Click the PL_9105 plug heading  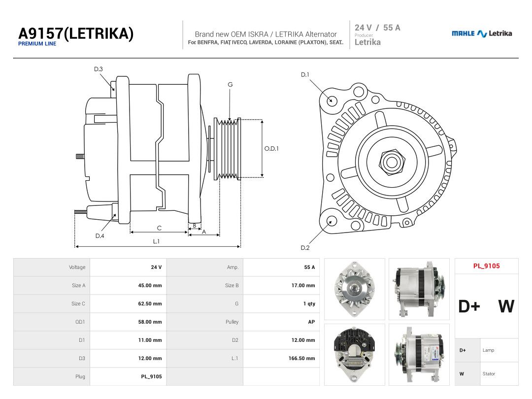point(486,266)
